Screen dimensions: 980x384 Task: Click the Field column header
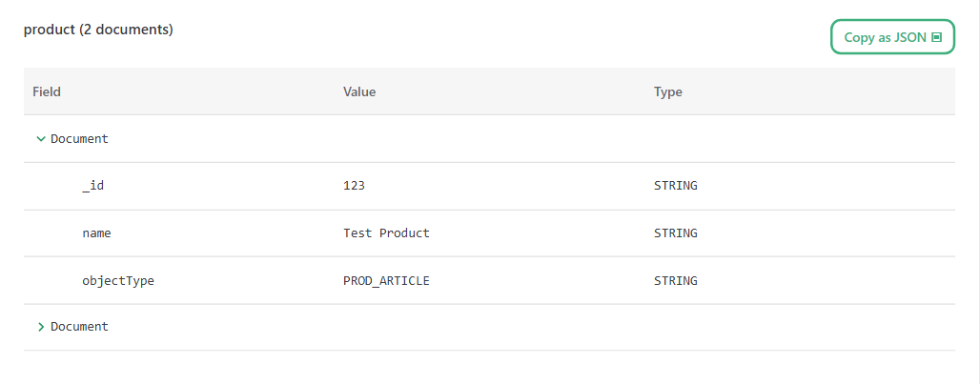(x=47, y=91)
